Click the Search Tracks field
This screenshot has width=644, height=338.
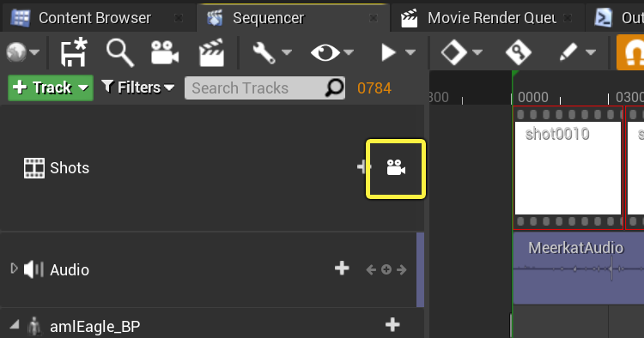264,88
